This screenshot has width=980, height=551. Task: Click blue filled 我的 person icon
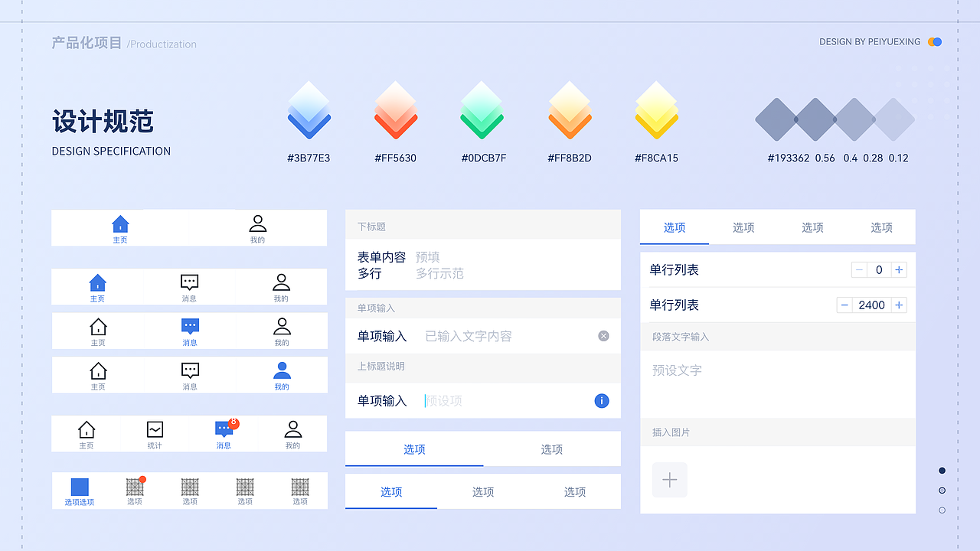coord(282,370)
